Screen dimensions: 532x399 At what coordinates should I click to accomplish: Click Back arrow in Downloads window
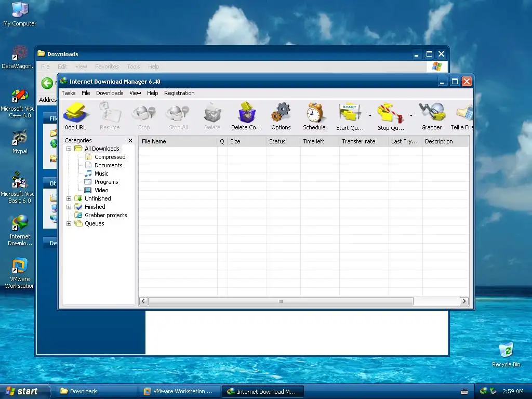(x=47, y=83)
